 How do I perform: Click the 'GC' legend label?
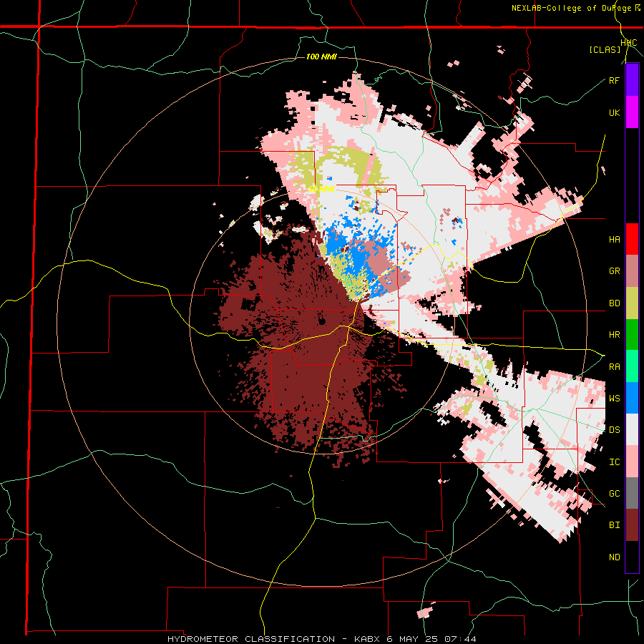[614, 493]
